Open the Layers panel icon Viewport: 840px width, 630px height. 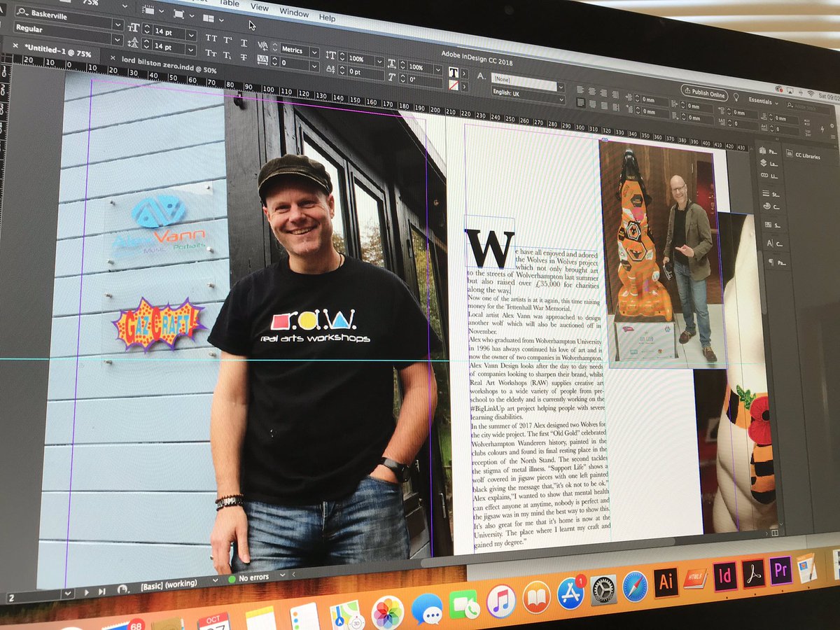(x=764, y=162)
